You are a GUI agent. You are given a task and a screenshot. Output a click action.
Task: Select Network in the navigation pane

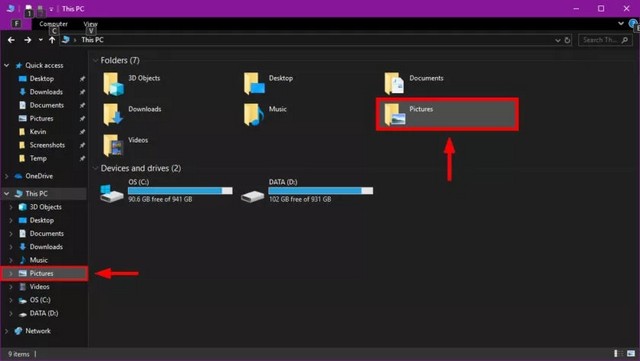coord(38,331)
